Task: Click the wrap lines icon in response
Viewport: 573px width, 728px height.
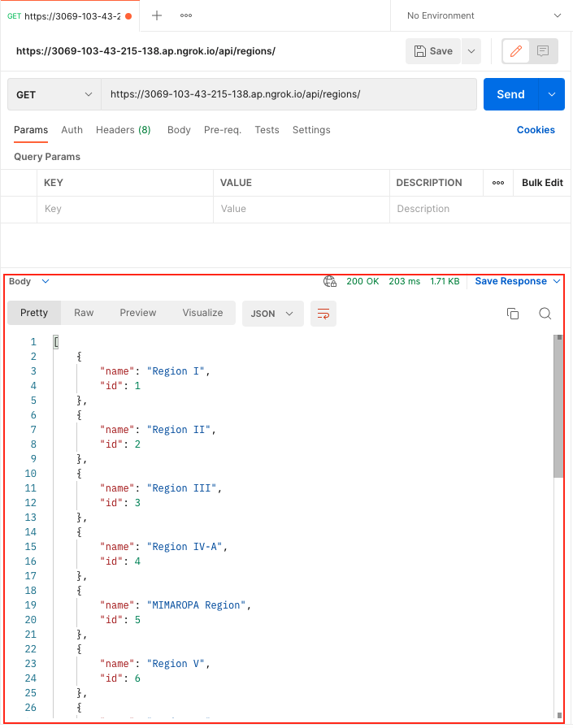Action: click(x=323, y=314)
